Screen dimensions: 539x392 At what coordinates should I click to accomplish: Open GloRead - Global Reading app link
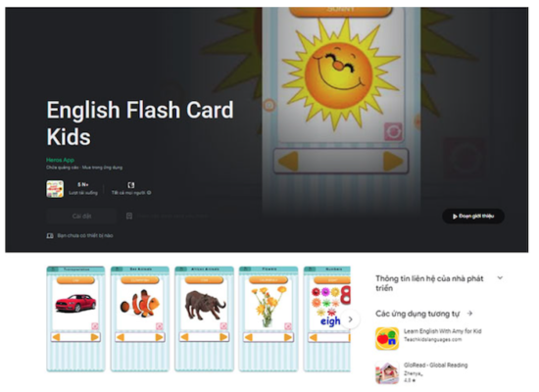[435, 365]
